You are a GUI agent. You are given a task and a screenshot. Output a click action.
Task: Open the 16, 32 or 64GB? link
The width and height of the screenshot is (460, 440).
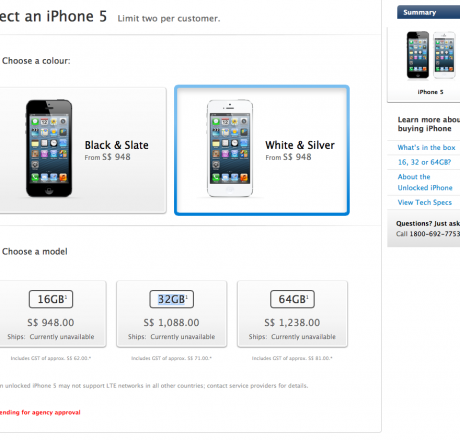tap(424, 162)
